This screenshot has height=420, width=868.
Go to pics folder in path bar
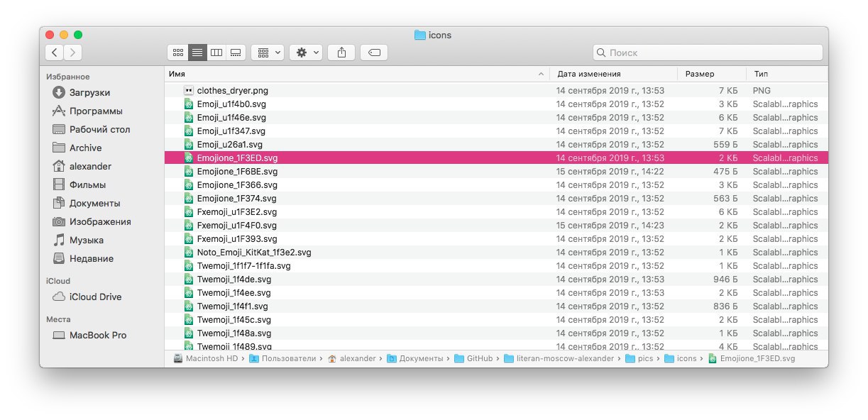[x=644, y=359]
